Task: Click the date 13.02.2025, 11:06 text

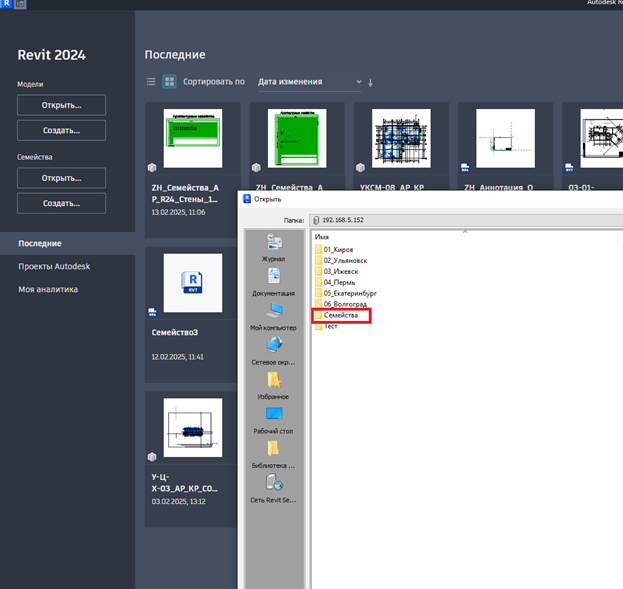Action: tap(178, 212)
